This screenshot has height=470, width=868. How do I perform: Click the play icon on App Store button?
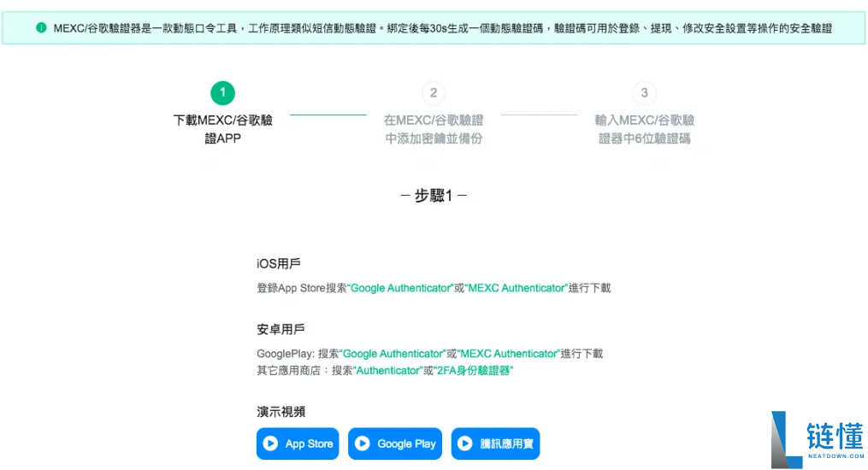click(x=270, y=444)
